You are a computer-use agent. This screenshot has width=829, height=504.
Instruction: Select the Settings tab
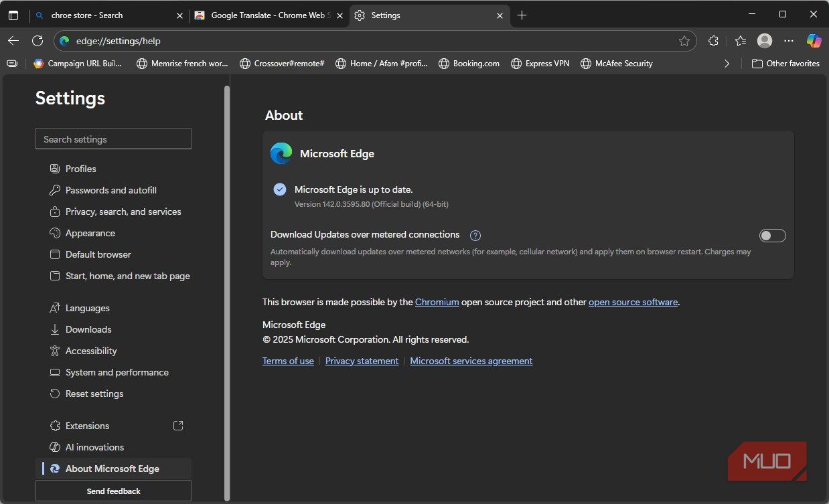[x=429, y=15]
